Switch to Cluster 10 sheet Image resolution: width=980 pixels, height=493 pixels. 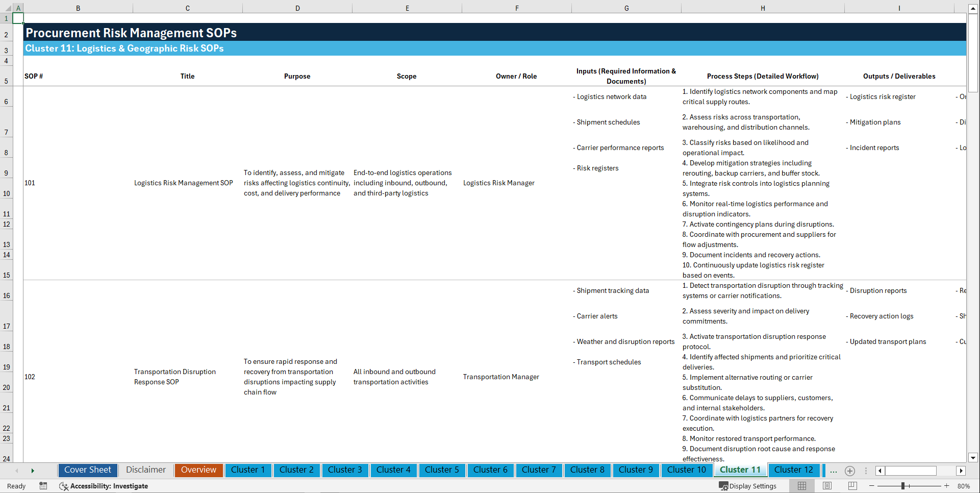click(x=687, y=470)
